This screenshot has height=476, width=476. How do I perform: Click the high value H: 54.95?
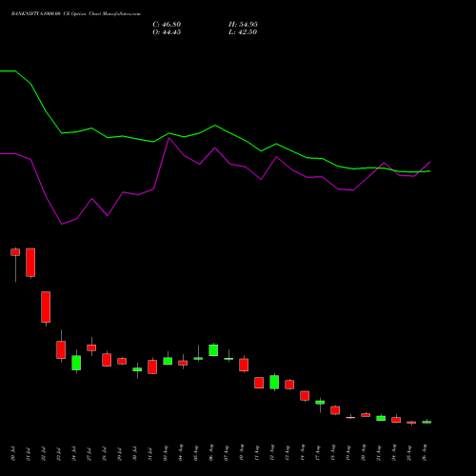(243, 25)
